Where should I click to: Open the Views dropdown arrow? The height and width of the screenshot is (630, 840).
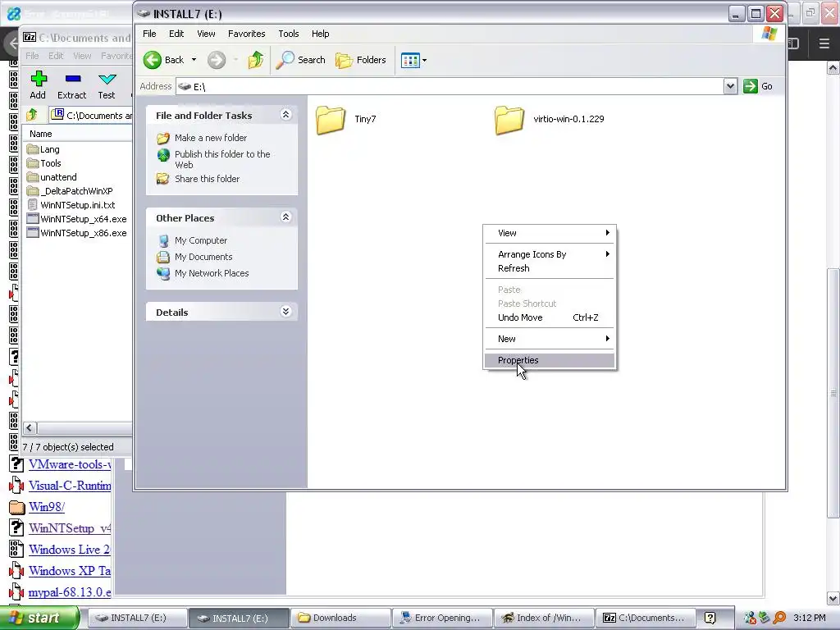tap(424, 61)
